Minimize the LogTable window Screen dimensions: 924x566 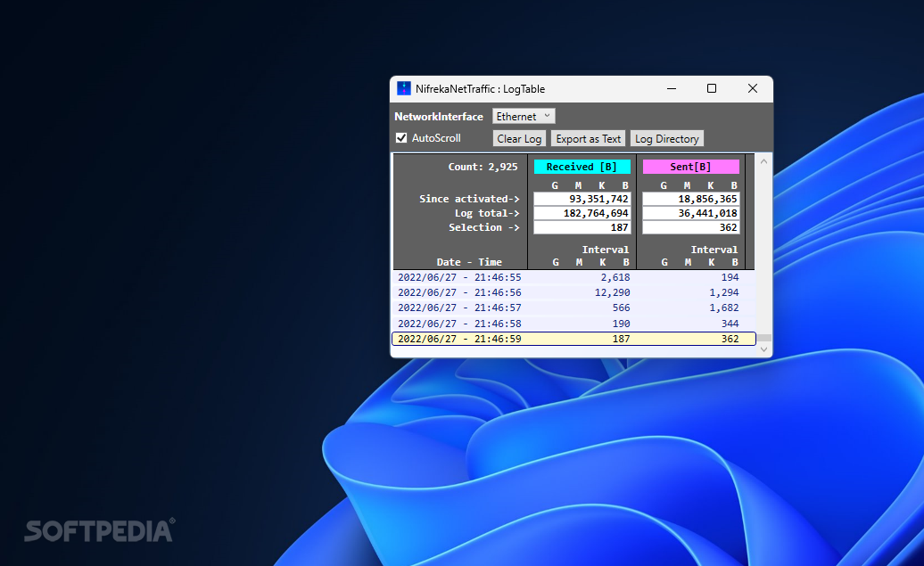coord(672,88)
